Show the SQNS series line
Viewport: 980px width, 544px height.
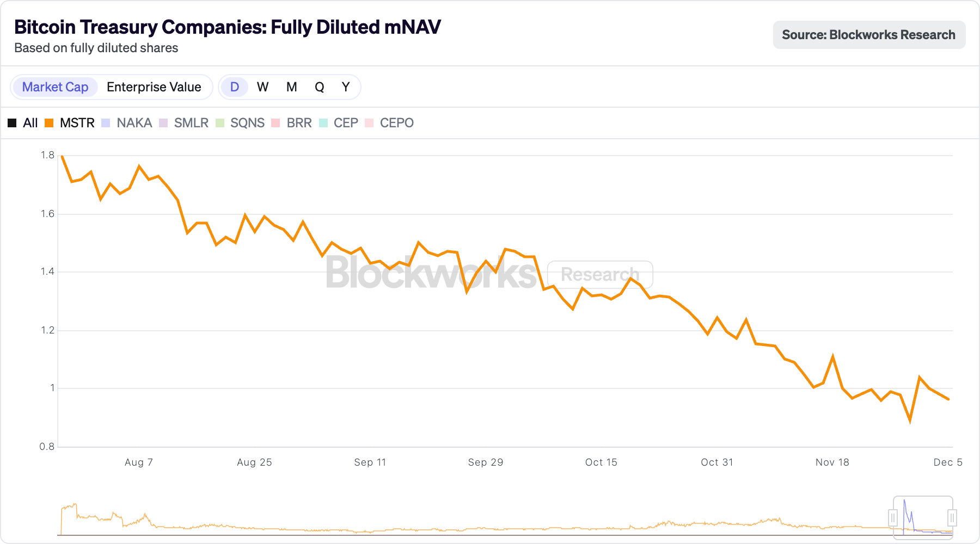tap(240, 123)
